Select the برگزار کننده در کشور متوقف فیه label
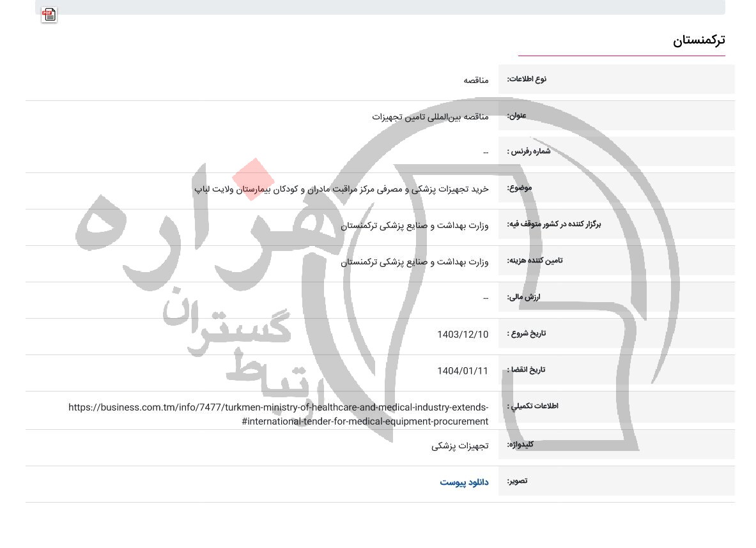 (553, 224)
